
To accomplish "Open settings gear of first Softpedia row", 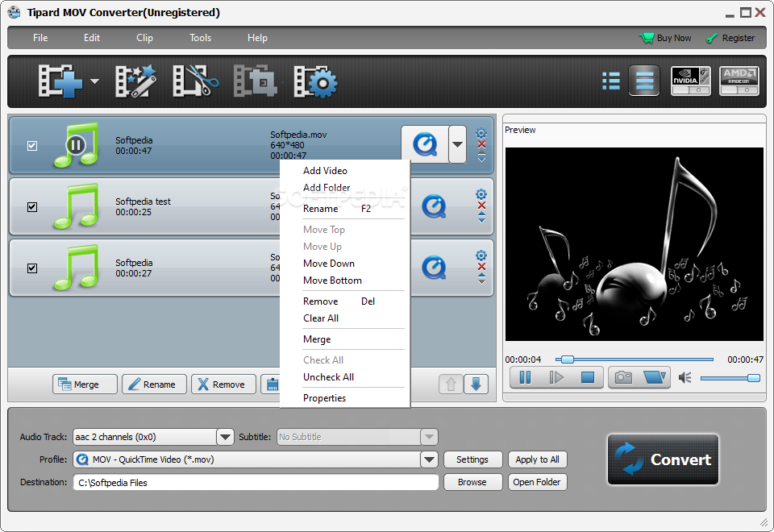I will (x=481, y=133).
